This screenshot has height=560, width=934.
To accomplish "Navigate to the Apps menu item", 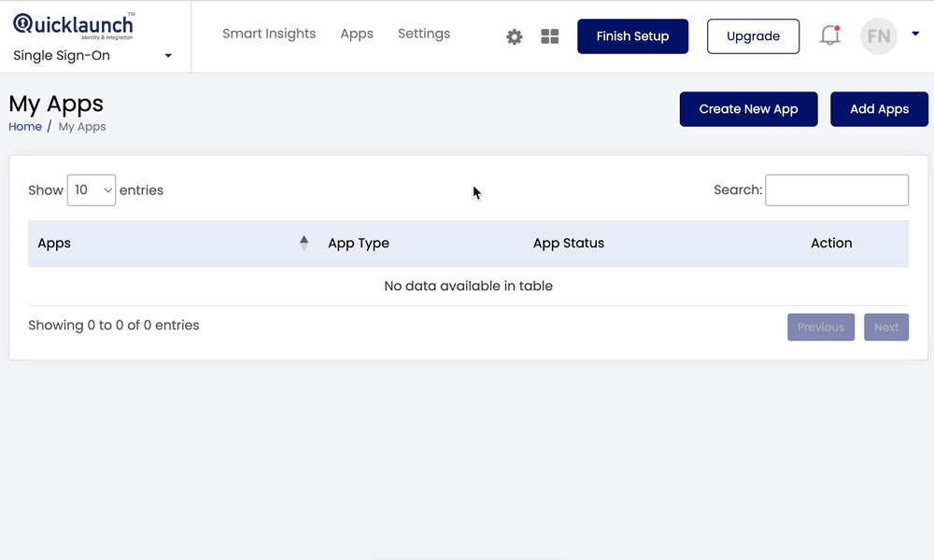I will (356, 34).
